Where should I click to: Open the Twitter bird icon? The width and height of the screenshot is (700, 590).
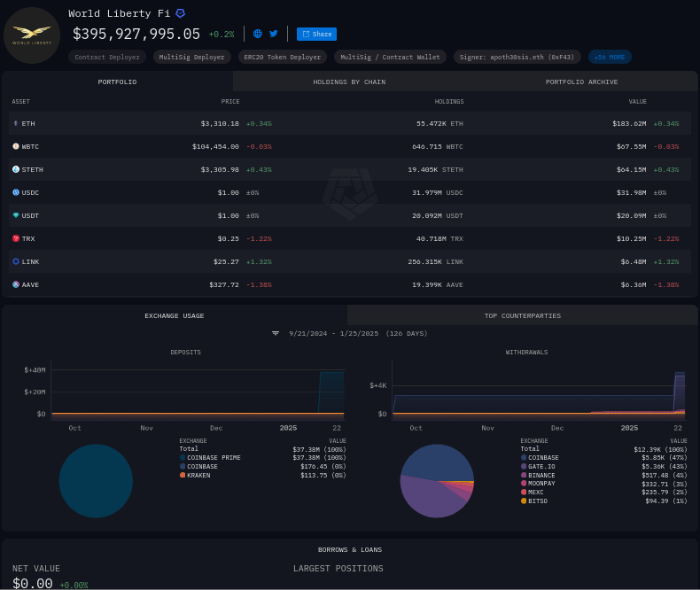click(274, 34)
